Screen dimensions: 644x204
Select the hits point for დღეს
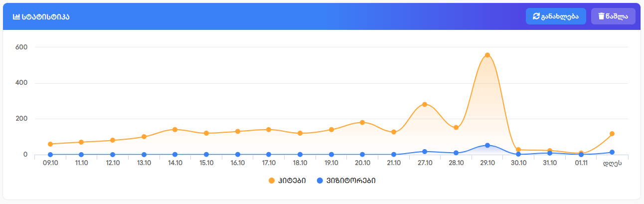(x=612, y=134)
